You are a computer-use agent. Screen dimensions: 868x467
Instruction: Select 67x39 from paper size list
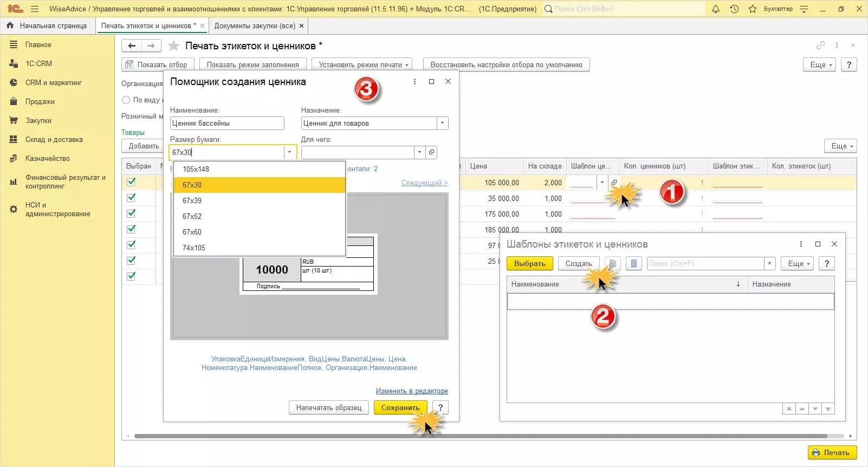click(x=192, y=200)
